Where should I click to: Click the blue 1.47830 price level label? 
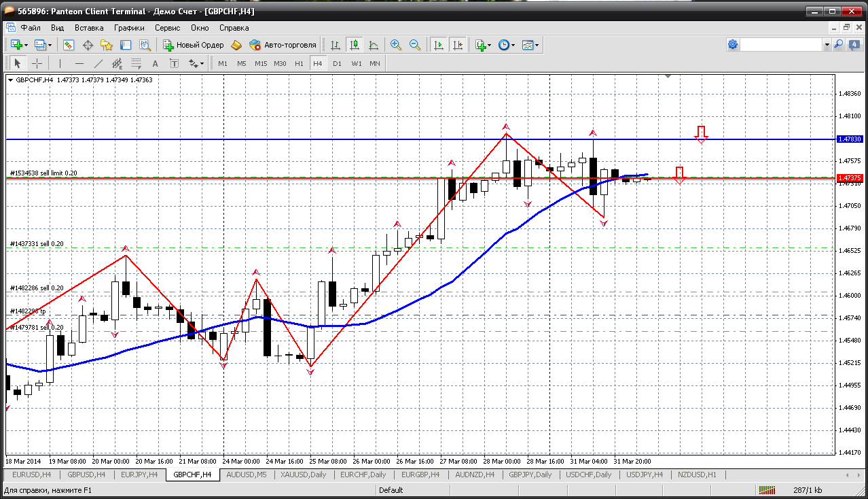[850, 139]
